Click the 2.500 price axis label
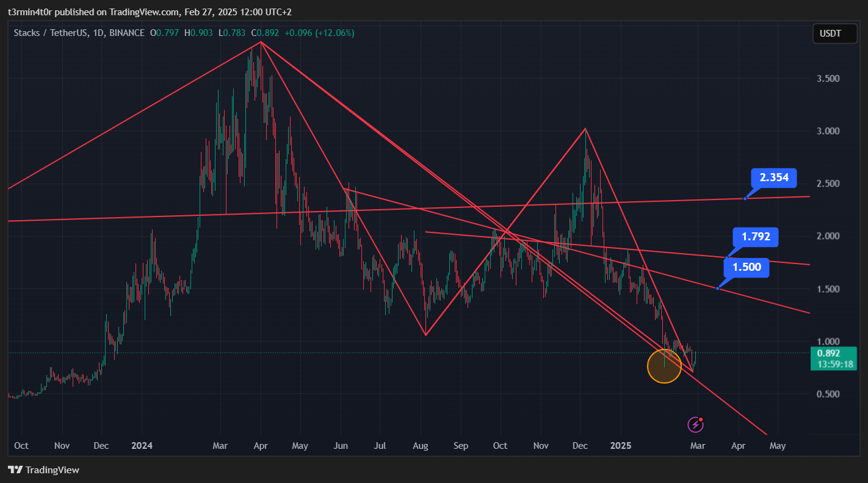 click(828, 184)
